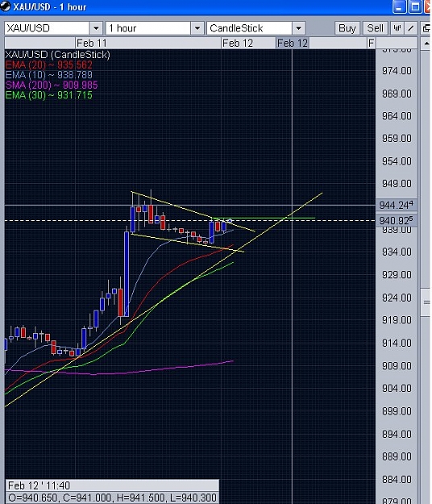Click the vertical scrollbar thumb grip
This screenshot has width=432, height=504.
[426, 302]
